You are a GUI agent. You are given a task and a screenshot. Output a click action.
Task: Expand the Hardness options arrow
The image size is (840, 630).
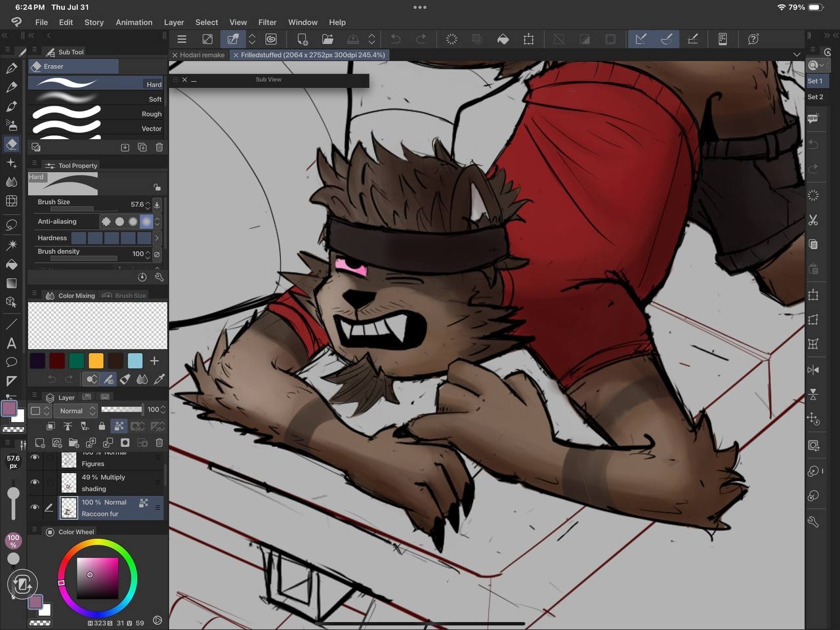pyautogui.click(x=157, y=238)
